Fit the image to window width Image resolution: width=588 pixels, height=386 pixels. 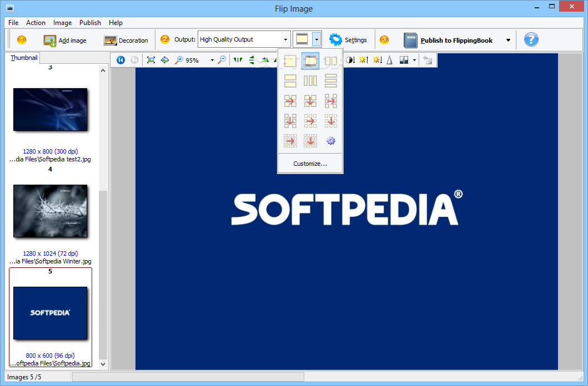point(164,60)
